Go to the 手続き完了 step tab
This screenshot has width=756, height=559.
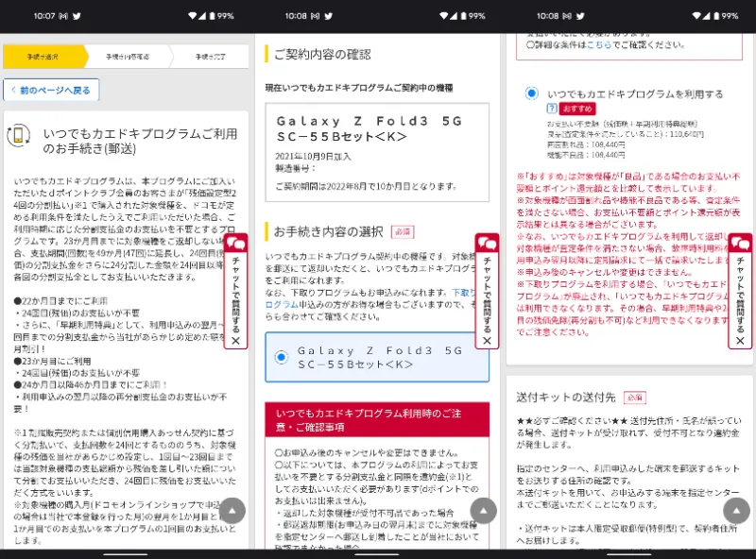click(x=210, y=57)
